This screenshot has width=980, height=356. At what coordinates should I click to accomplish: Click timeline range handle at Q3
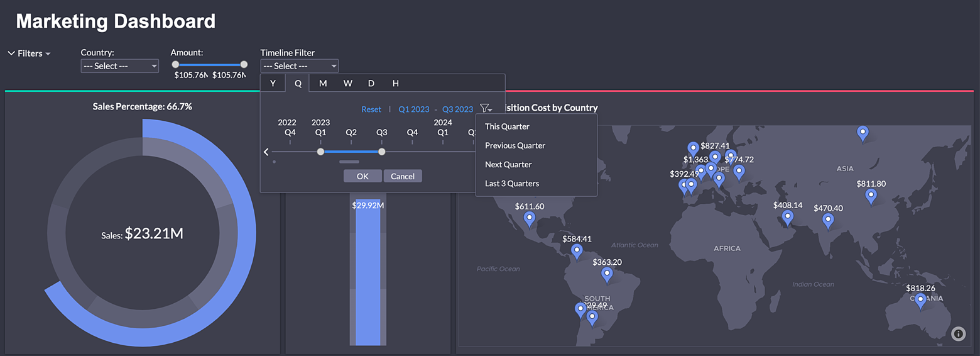point(381,152)
